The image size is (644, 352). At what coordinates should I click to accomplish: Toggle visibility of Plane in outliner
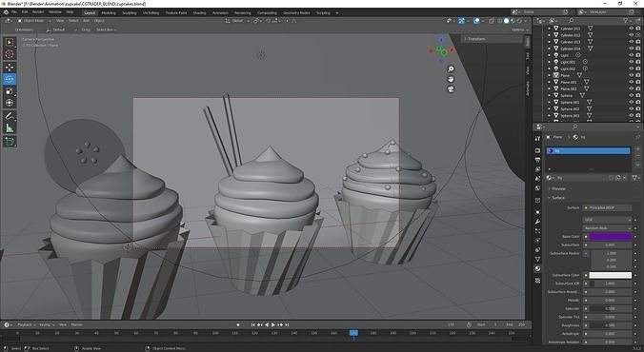pos(631,75)
